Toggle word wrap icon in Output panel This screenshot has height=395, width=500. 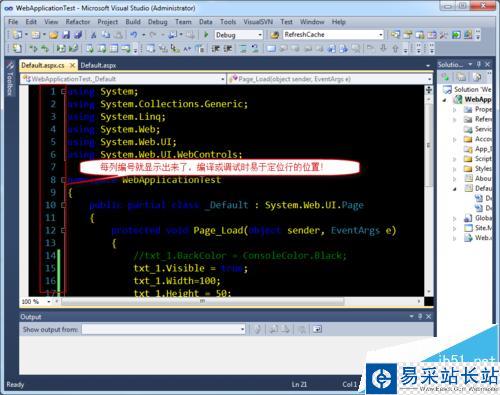(317, 330)
